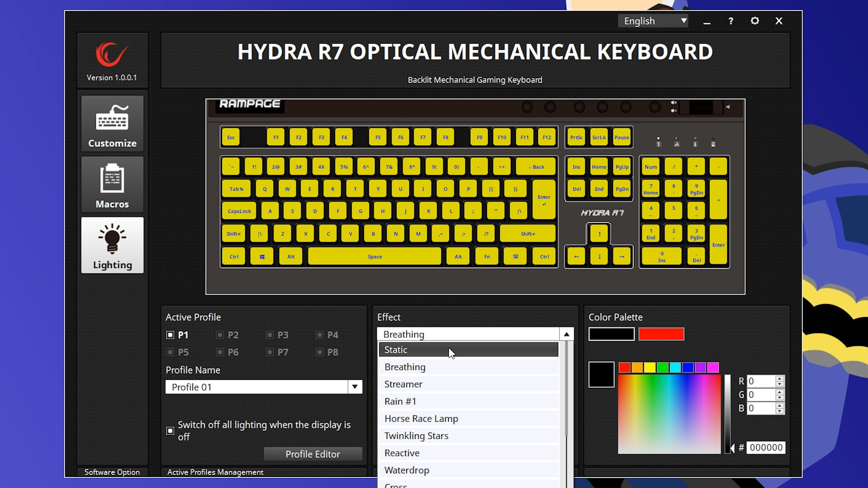Select the down arrow key
The width and height of the screenshot is (868, 488).
pos(599,257)
